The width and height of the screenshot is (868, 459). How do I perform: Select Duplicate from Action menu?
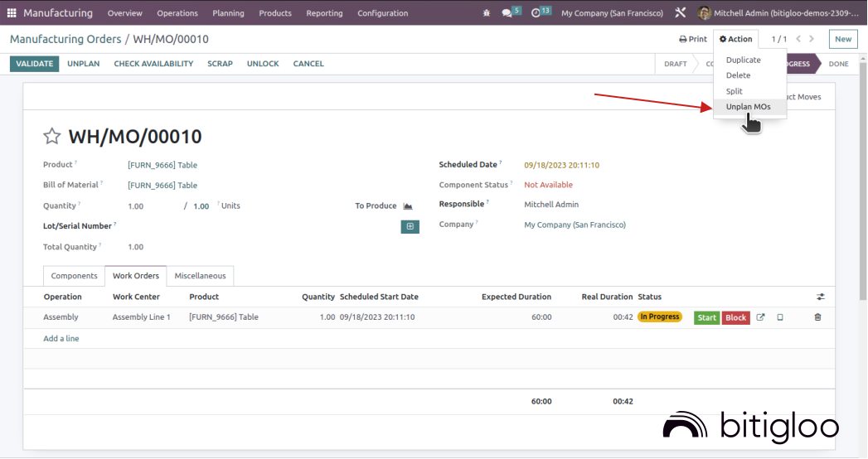click(x=744, y=60)
